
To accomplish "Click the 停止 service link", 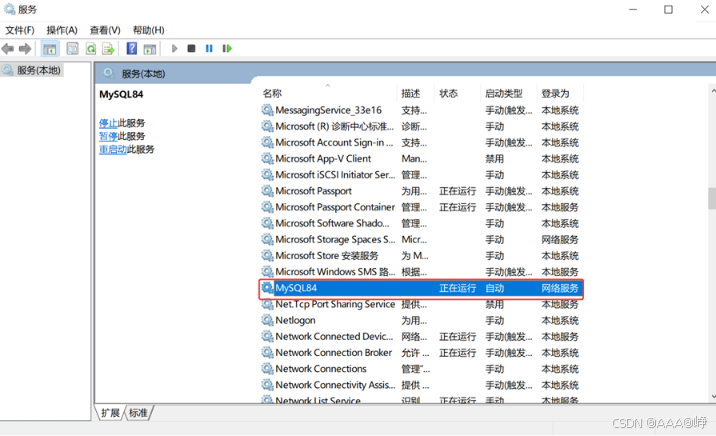I will 108,123.
